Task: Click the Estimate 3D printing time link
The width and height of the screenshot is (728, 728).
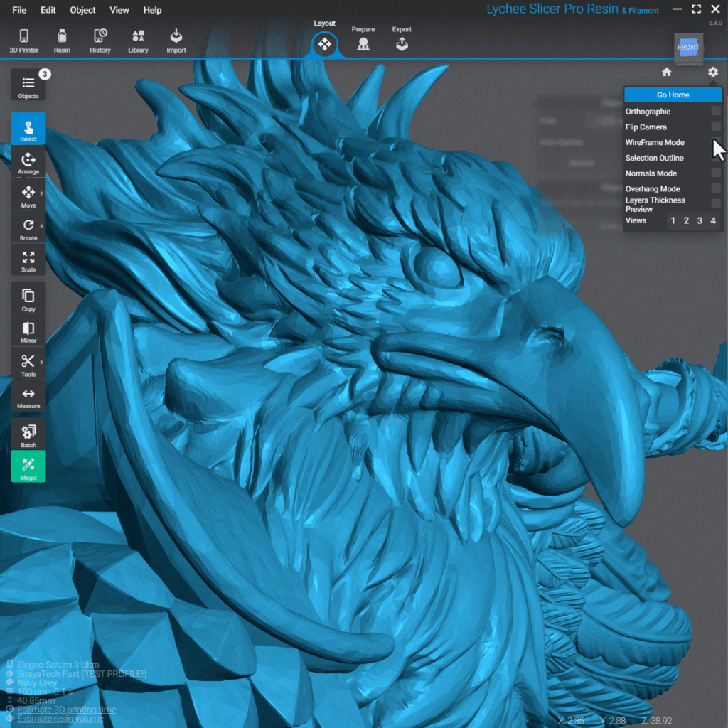Action: 66,710
